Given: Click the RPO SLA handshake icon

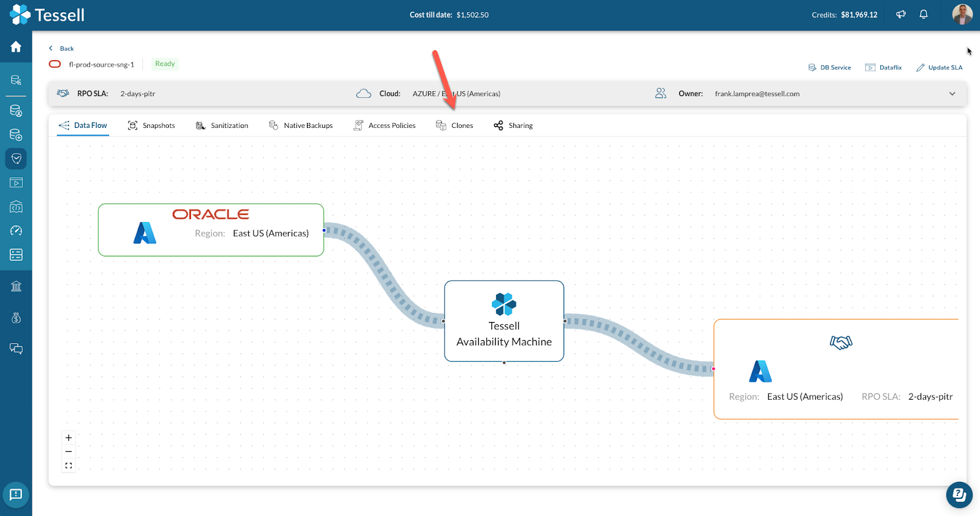Looking at the screenshot, I should (63, 94).
